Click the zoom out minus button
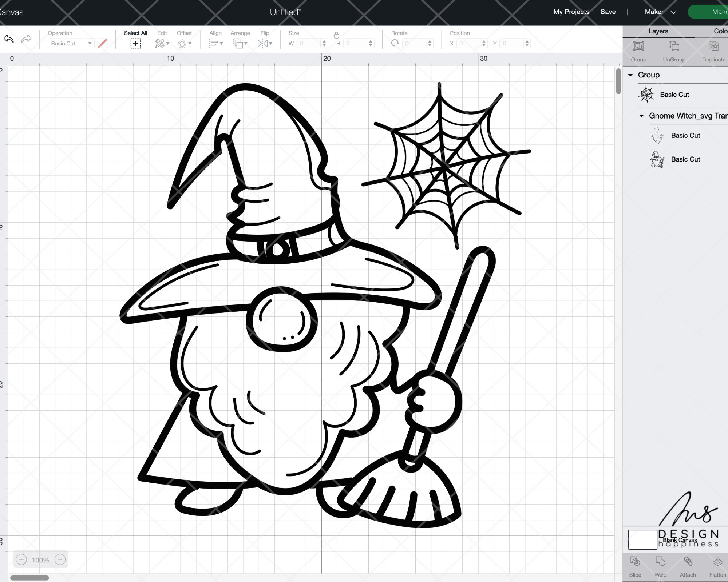Image resolution: width=728 pixels, height=582 pixels. [21, 560]
